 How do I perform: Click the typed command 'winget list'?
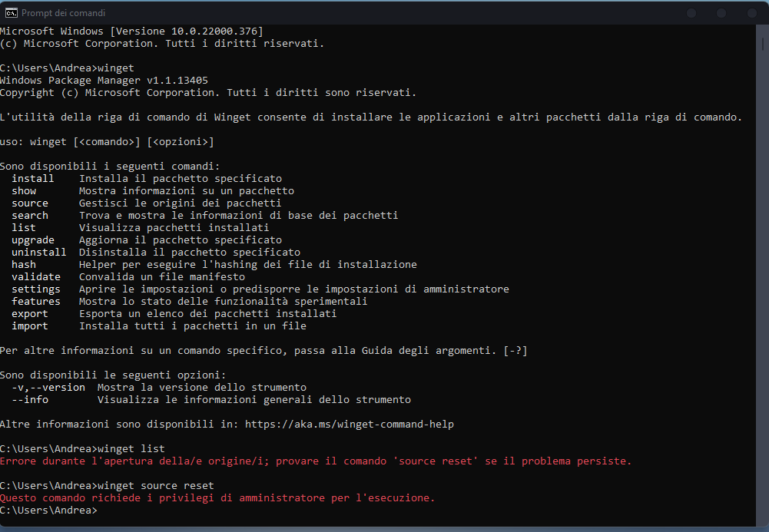131,449
